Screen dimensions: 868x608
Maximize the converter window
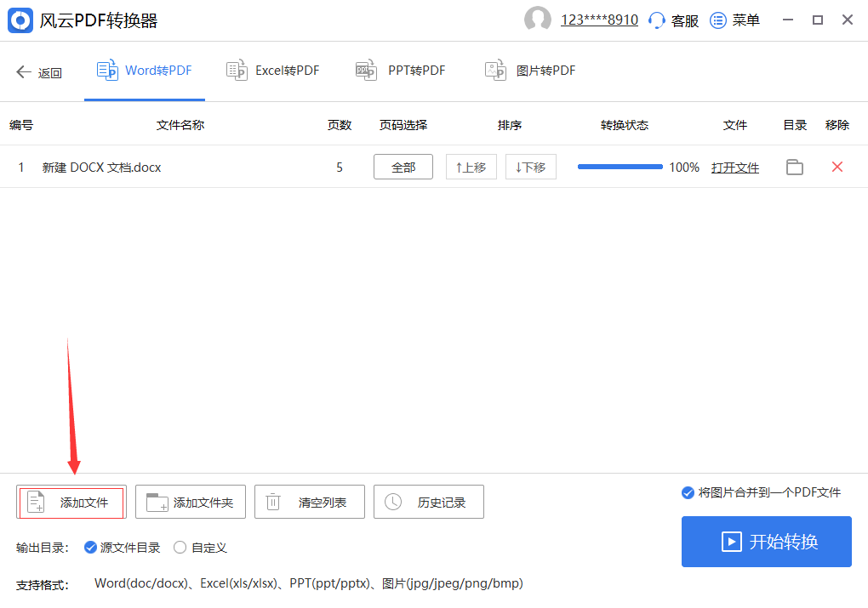coord(818,20)
